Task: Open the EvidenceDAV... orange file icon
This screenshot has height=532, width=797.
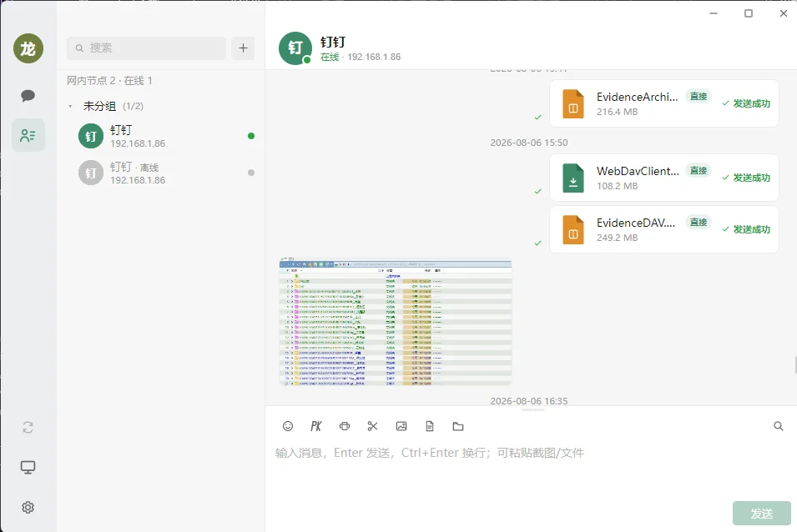Action: pyautogui.click(x=573, y=229)
